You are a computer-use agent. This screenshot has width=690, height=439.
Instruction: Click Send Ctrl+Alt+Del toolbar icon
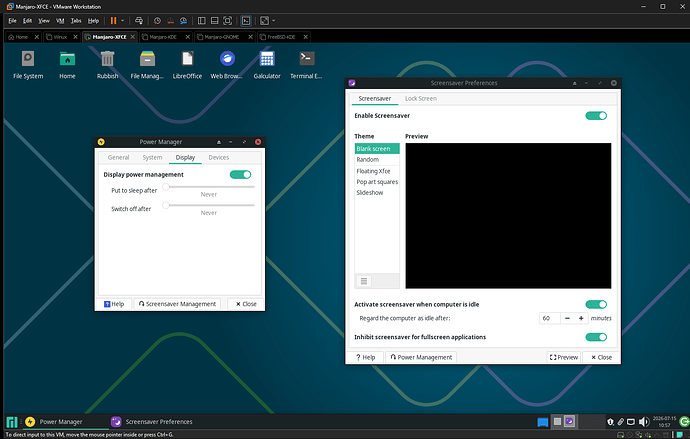click(x=139, y=21)
